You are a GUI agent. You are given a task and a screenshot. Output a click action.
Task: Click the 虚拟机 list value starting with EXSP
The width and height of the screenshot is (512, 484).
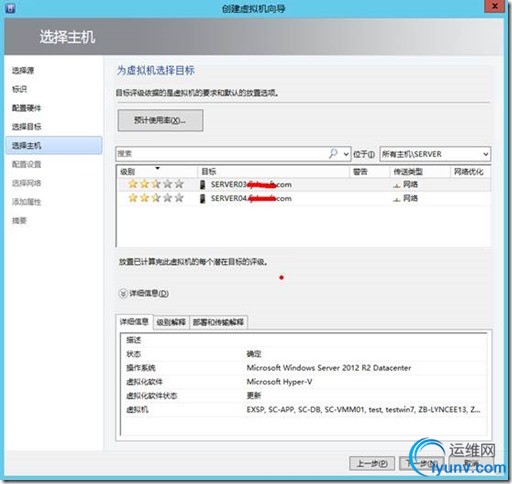(x=363, y=410)
